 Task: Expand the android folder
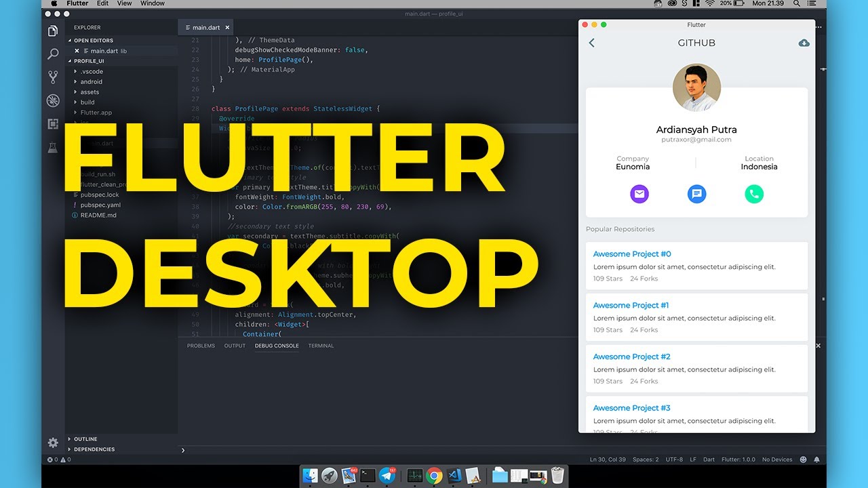91,81
